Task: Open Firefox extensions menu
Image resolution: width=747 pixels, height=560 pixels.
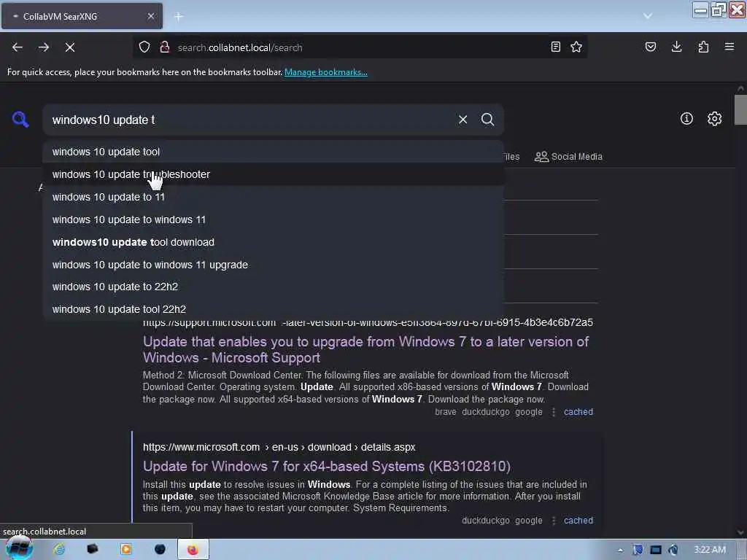Action: [x=703, y=47]
